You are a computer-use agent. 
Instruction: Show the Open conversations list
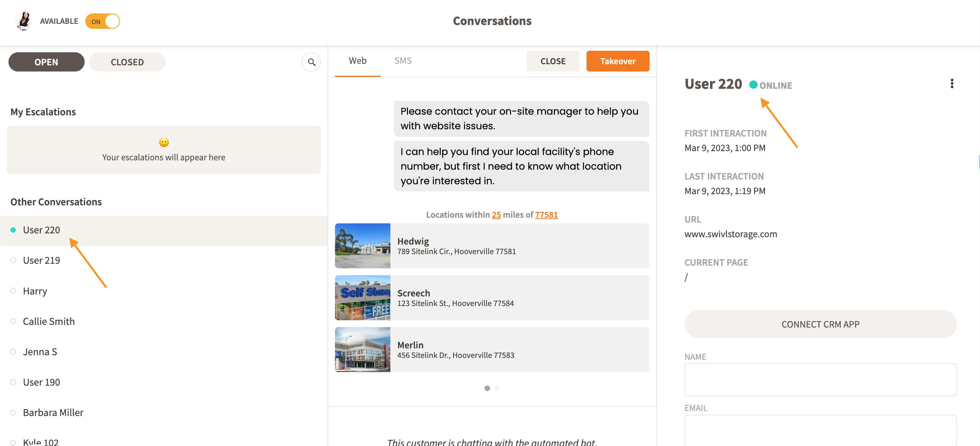pyautogui.click(x=46, y=62)
